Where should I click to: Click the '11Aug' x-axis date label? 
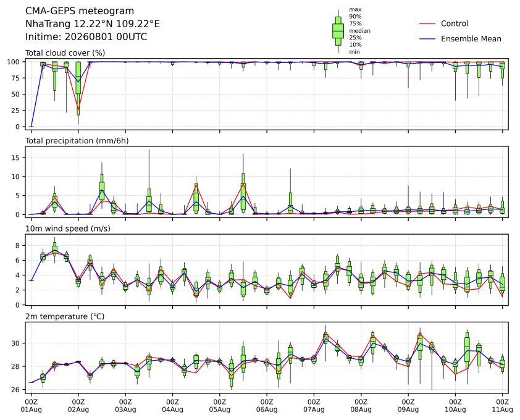click(502, 409)
